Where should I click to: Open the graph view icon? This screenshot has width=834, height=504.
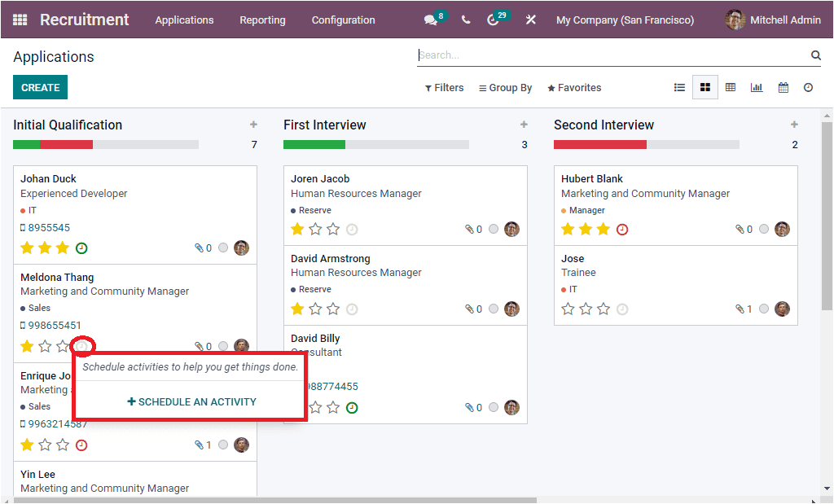757,87
